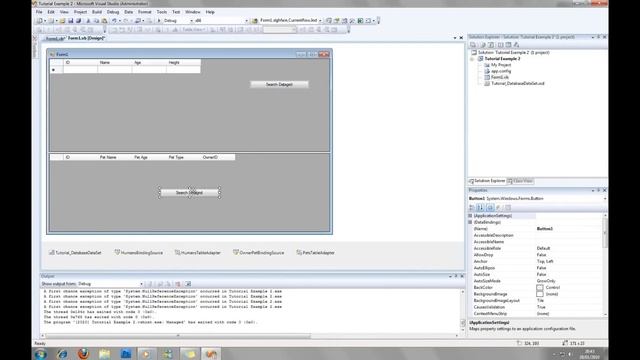640x360 pixels.
Task: Click the Properties panel vertical scrollbar
Action: point(605,233)
